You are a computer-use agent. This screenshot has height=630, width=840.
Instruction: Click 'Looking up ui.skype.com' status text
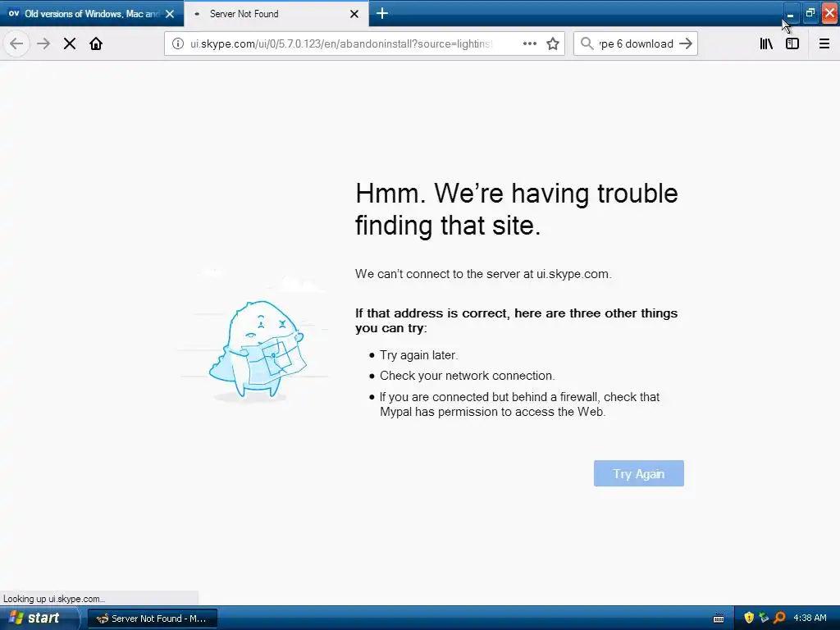click(x=53, y=598)
